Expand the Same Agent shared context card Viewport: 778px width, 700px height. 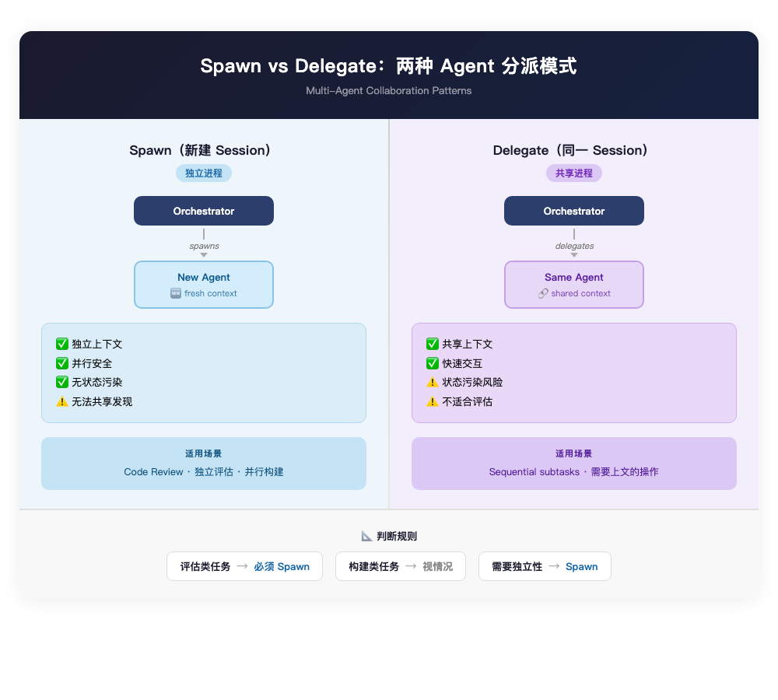(x=574, y=285)
